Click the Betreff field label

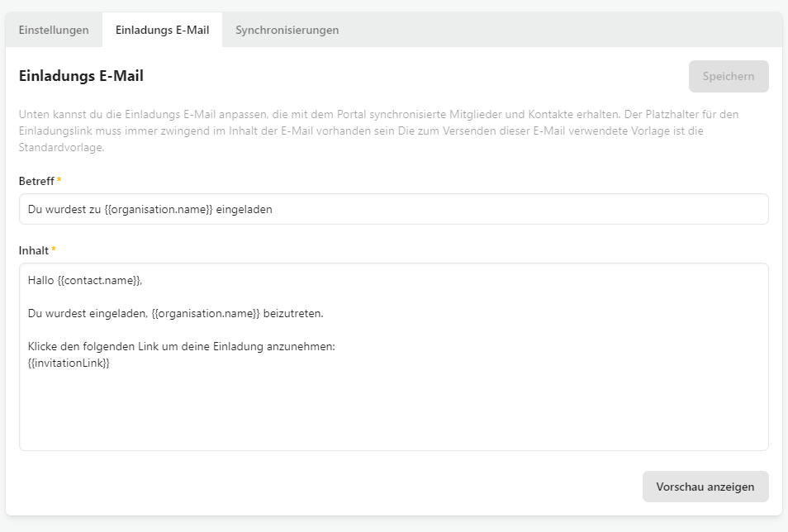(x=36, y=181)
